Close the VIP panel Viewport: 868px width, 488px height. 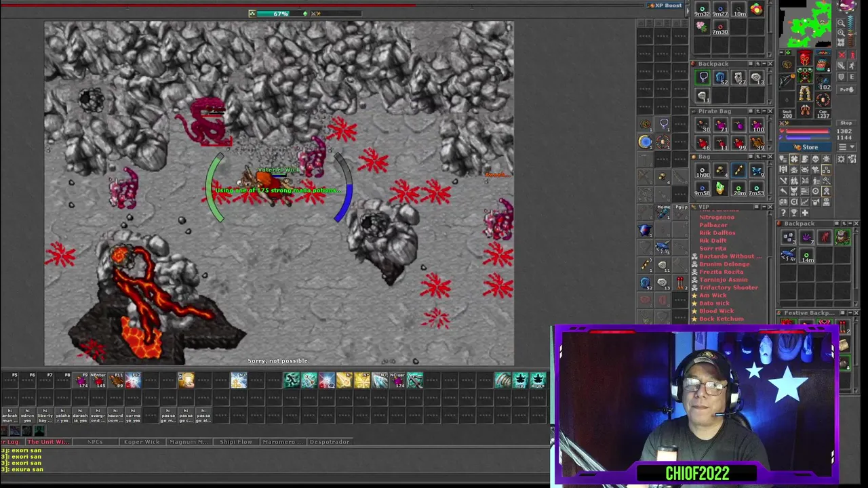pyautogui.click(x=770, y=207)
